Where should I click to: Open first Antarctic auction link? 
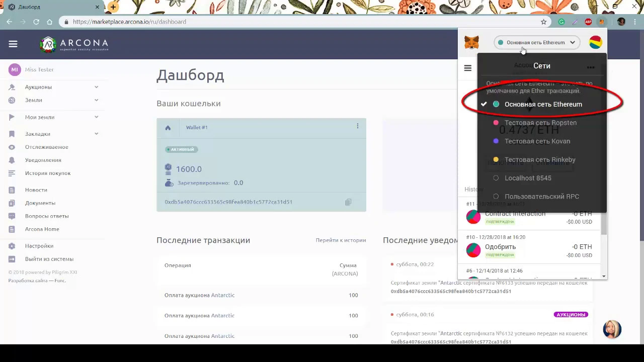223,295
